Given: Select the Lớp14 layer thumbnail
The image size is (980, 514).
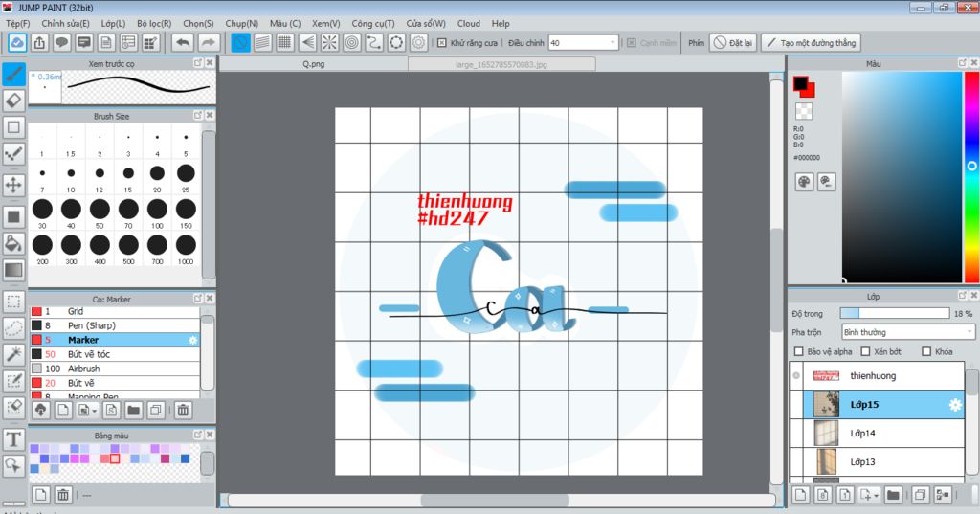Looking at the screenshot, I should click(x=826, y=434).
